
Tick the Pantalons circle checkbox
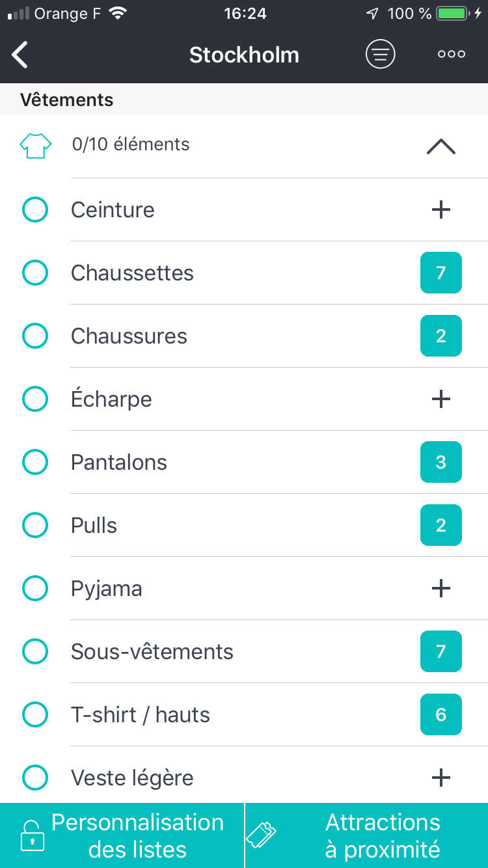pos(35,463)
